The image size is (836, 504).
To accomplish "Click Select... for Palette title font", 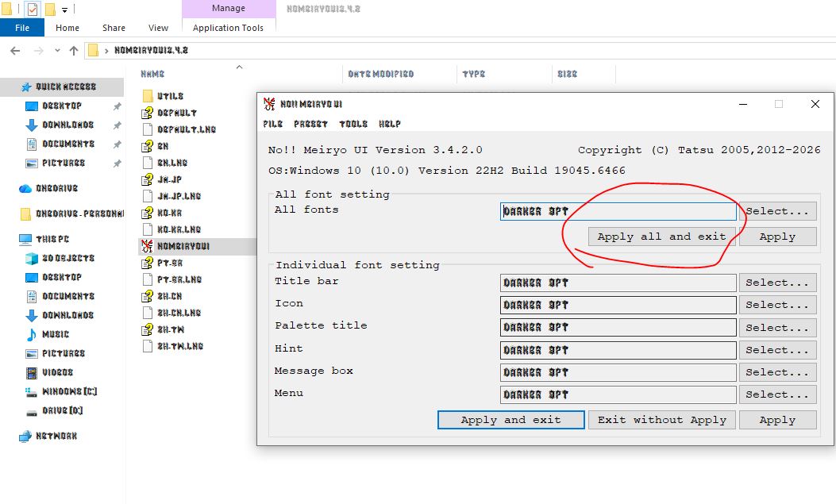I will point(777,328).
